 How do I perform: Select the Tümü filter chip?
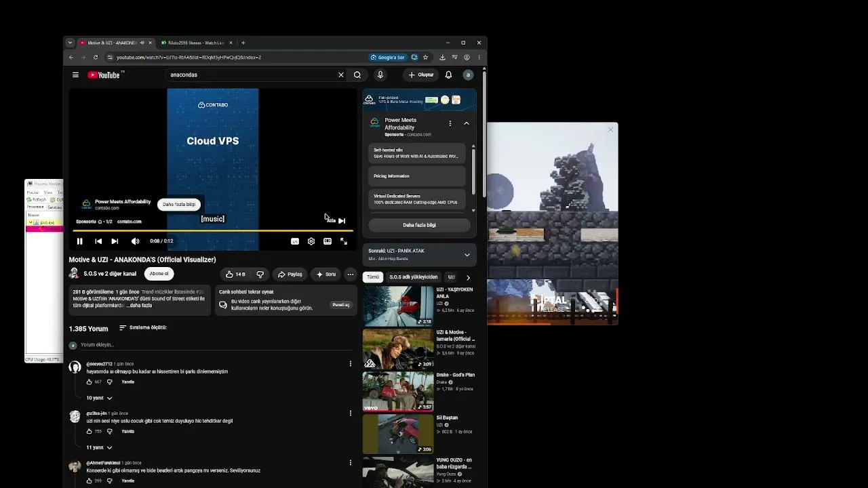(x=373, y=277)
